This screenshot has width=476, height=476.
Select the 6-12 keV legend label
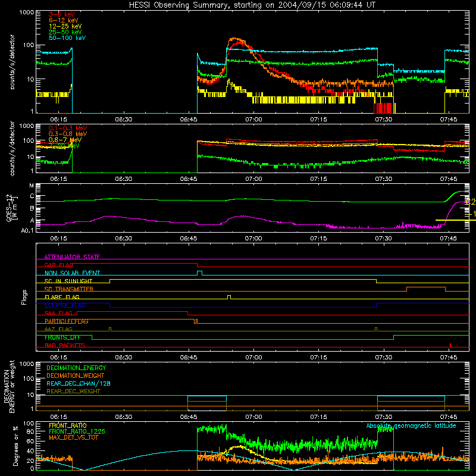coord(64,20)
